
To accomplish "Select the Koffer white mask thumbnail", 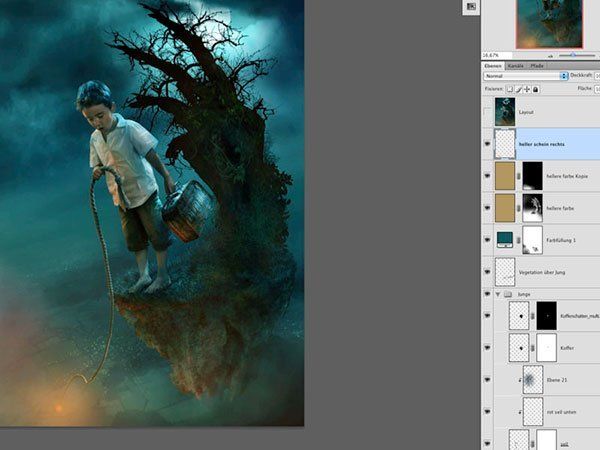I will [x=546, y=348].
